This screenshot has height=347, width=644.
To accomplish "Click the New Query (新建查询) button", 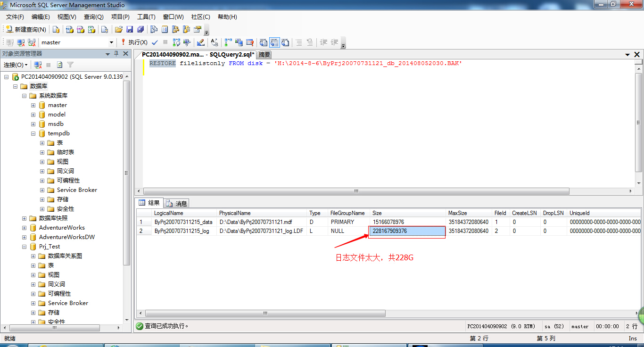I will [x=26, y=29].
